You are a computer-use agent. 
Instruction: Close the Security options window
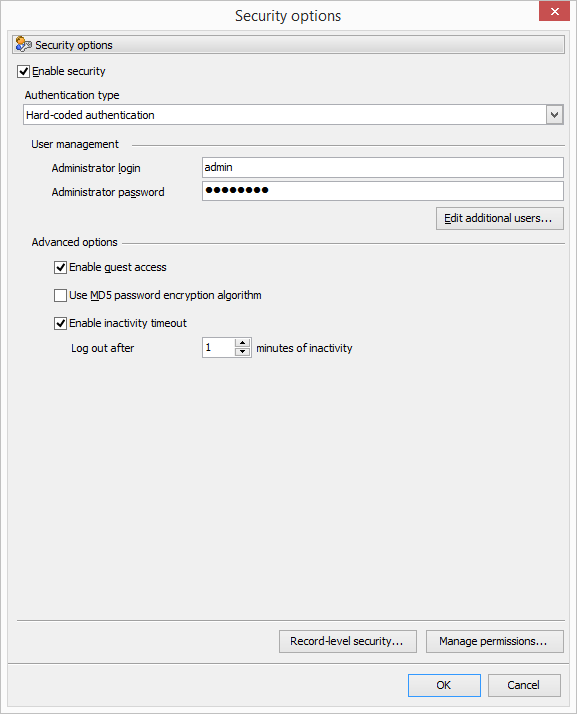[554, 11]
